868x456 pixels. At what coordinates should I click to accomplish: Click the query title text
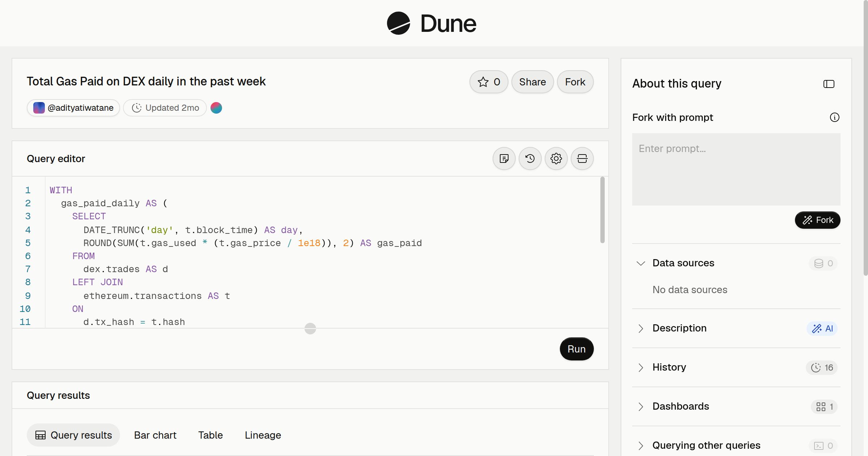[x=146, y=81]
